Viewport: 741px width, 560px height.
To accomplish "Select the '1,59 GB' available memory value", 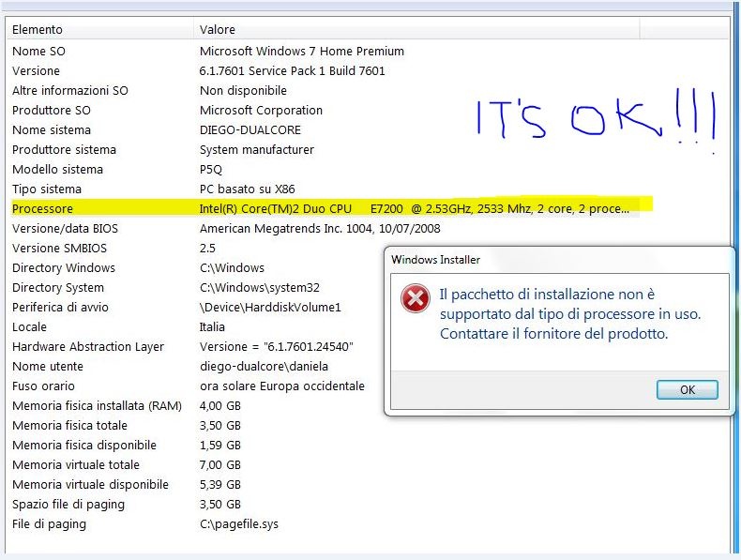I will (x=220, y=446).
